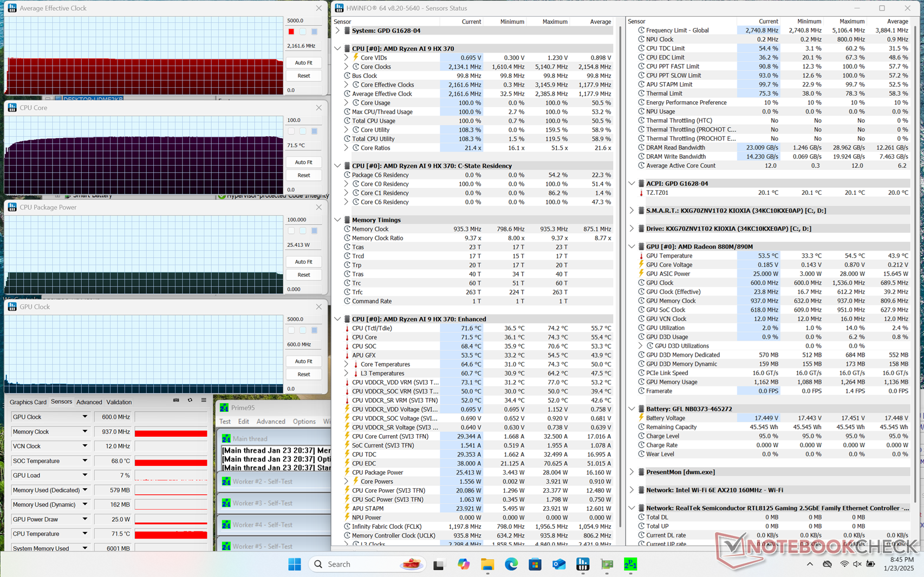This screenshot has width=924, height=577.
Task: Close the GPU Clock graph window
Action: (319, 307)
